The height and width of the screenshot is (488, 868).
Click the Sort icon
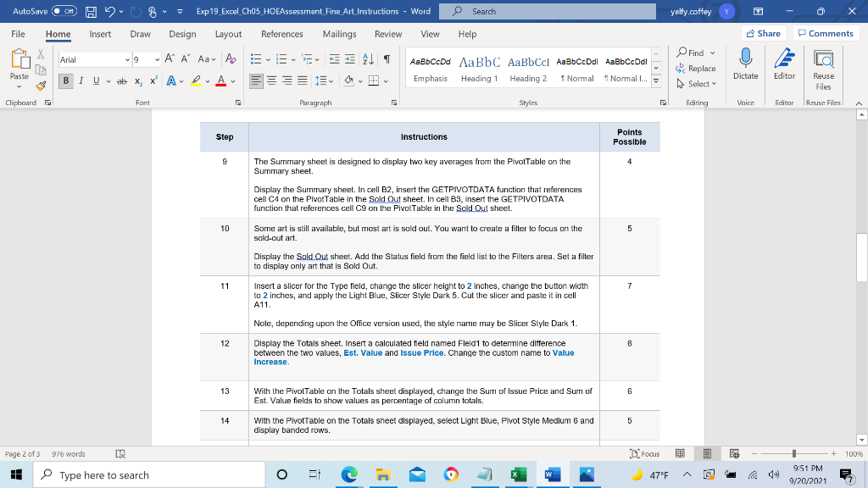pos(369,60)
